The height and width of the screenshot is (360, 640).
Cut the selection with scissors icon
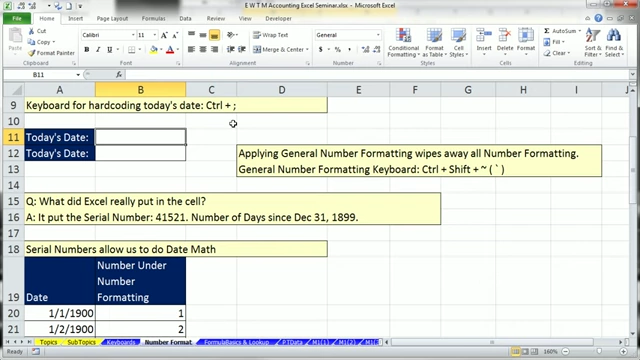(x=31, y=31)
